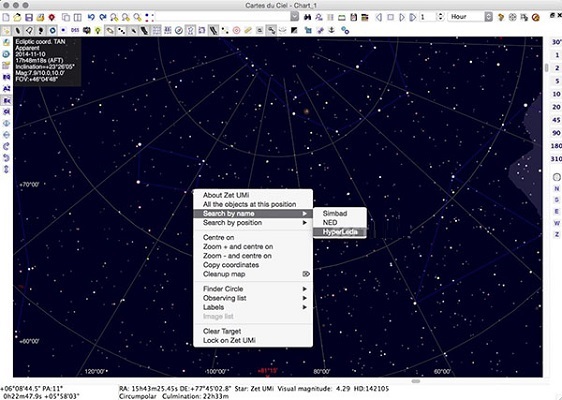This screenshot has width=562, height=400.
Task: Click the red target circle icon
Action: tap(236, 30)
